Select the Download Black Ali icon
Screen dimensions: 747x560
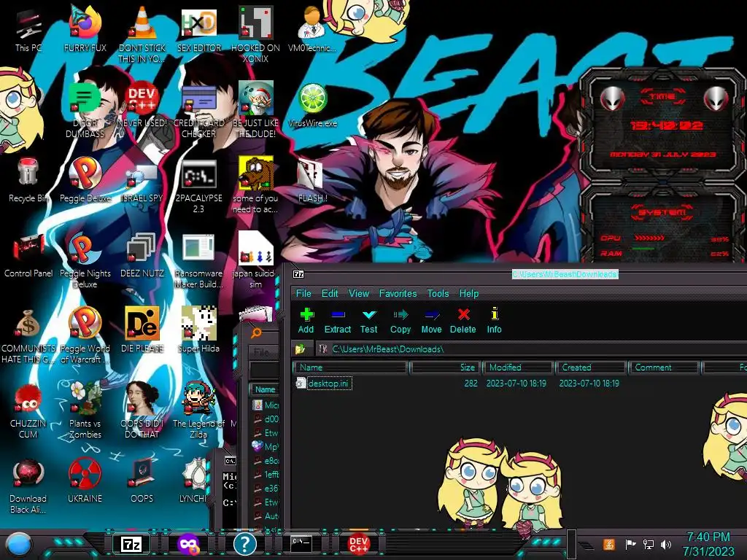click(28, 486)
